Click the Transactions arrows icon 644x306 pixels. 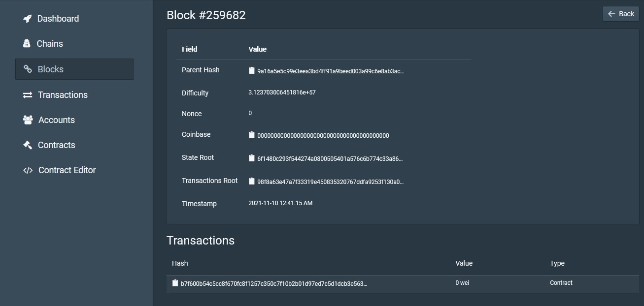click(x=28, y=95)
